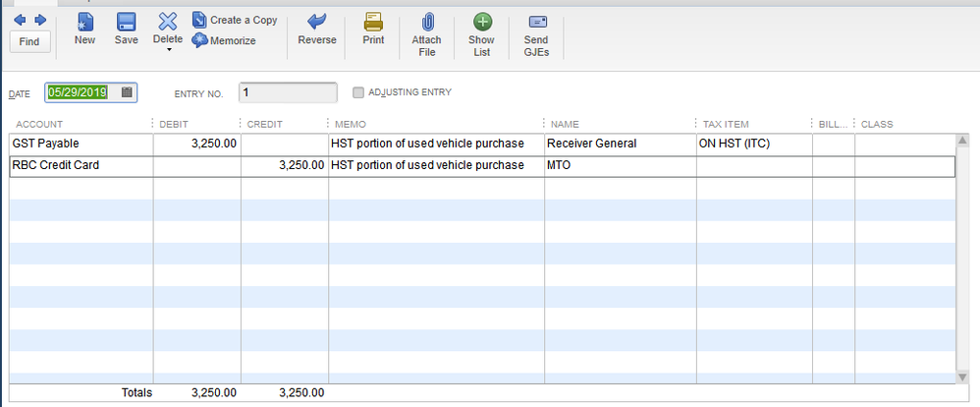Delete the current journal entry

coord(168,29)
